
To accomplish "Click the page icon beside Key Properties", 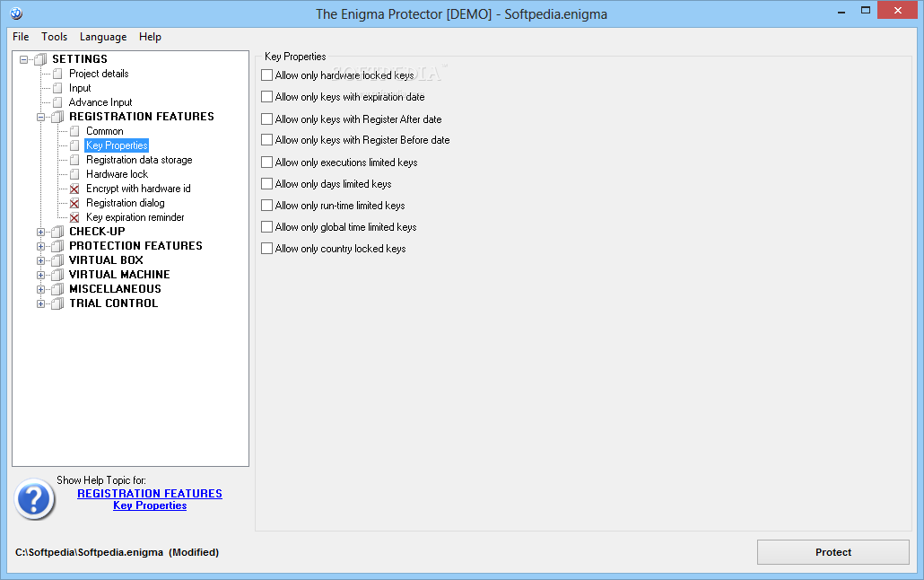I will pyautogui.click(x=74, y=145).
